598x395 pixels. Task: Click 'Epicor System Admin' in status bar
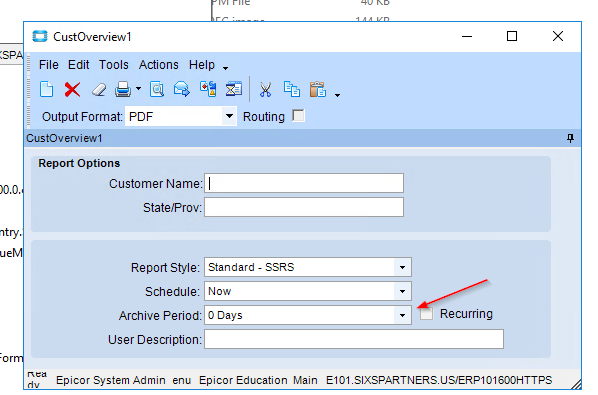tap(111, 380)
